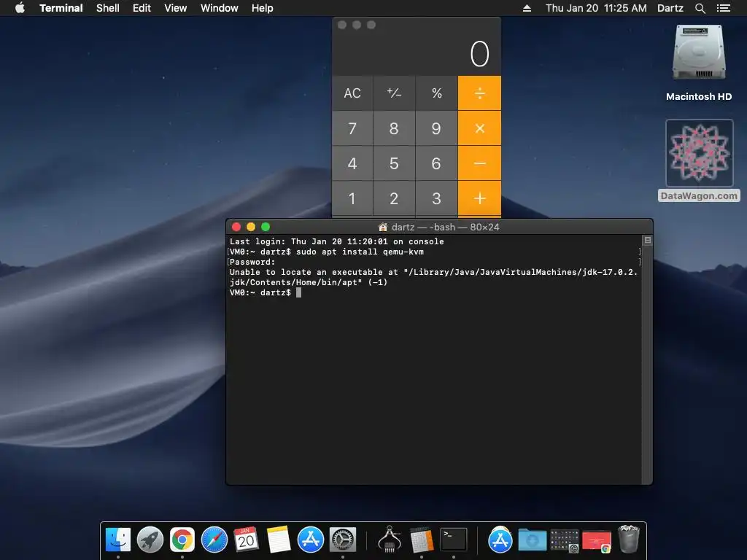
Task: Click the date and time in the menu bar
Action: click(x=596, y=8)
